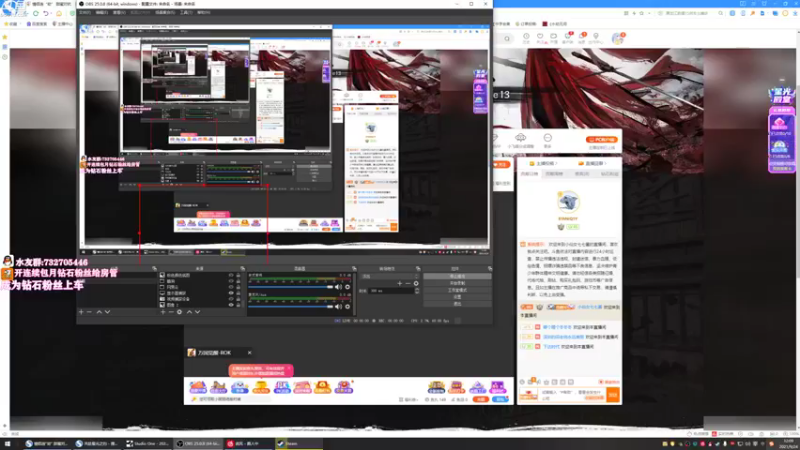800x450 pixels.
Task: Add a new scene with plus icon
Action: pos(81,312)
